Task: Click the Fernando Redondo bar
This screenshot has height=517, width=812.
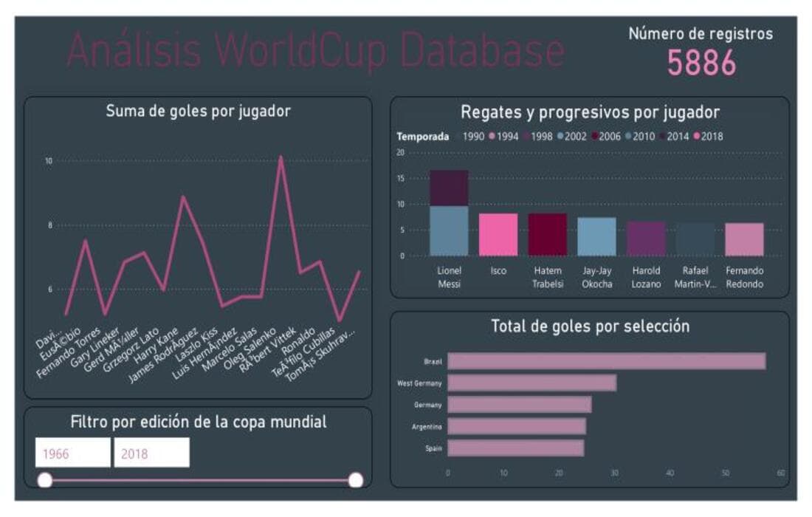Action: click(x=744, y=239)
